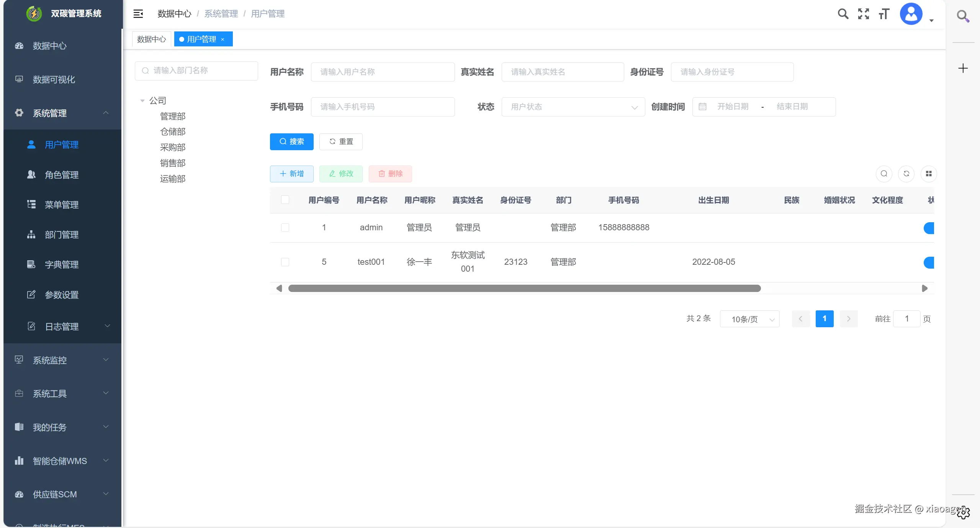Open 角色管理 in sidebar menu
980x528 pixels.
[61, 175]
